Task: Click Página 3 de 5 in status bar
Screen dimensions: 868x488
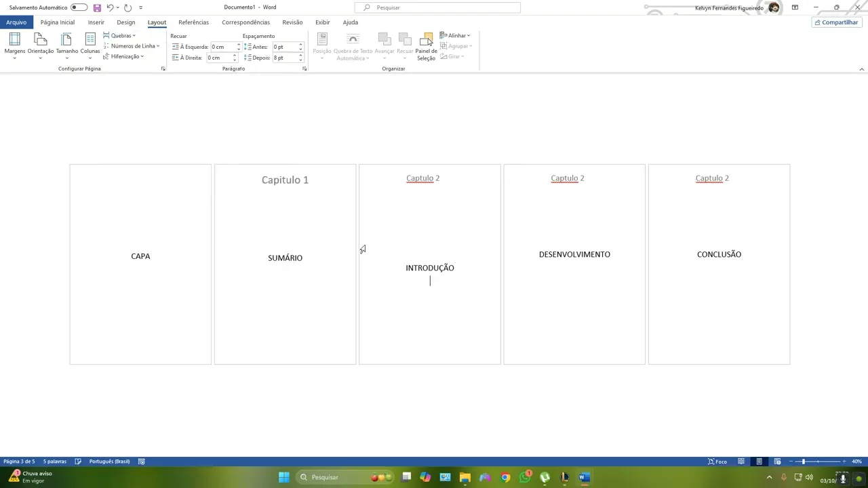Action: pos(18,462)
